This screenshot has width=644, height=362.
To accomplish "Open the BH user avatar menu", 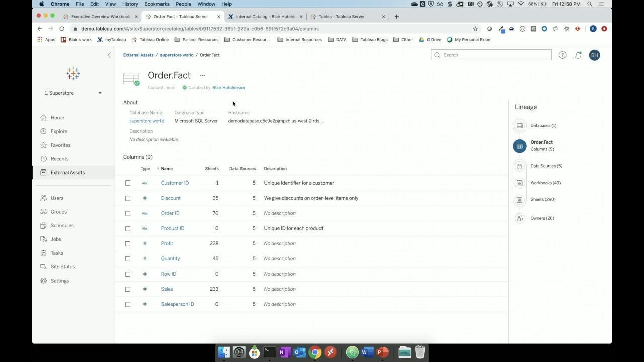I will pos(594,55).
